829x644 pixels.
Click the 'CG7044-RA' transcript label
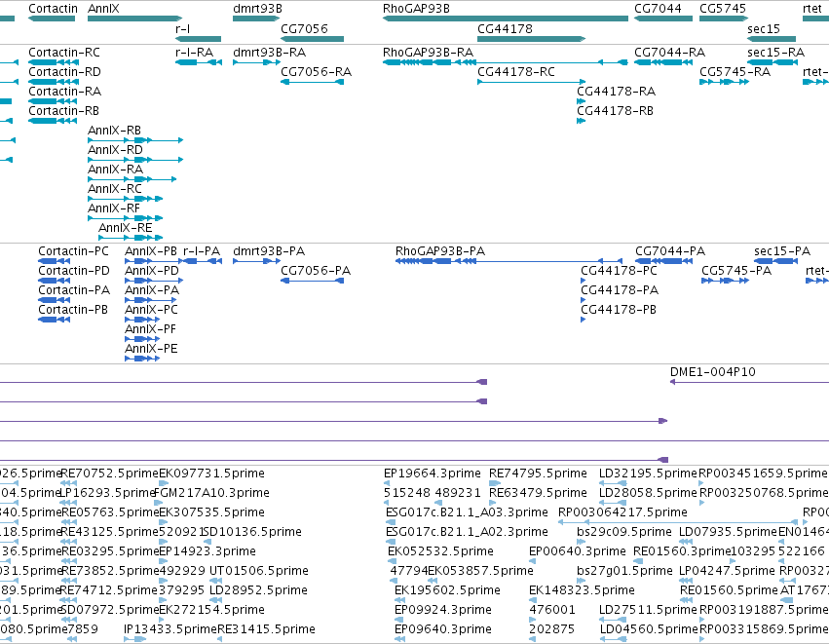[x=669, y=53]
